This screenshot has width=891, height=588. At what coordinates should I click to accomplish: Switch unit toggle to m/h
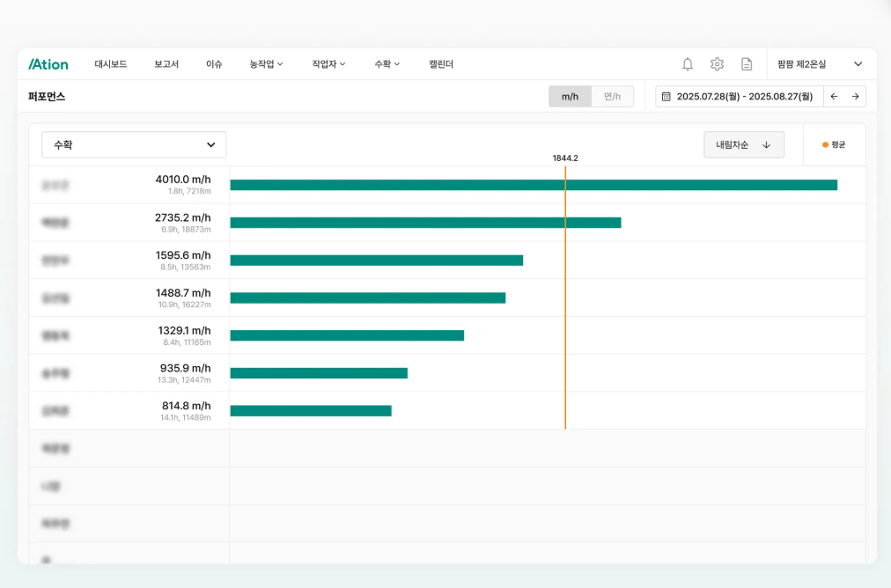(x=570, y=97)
